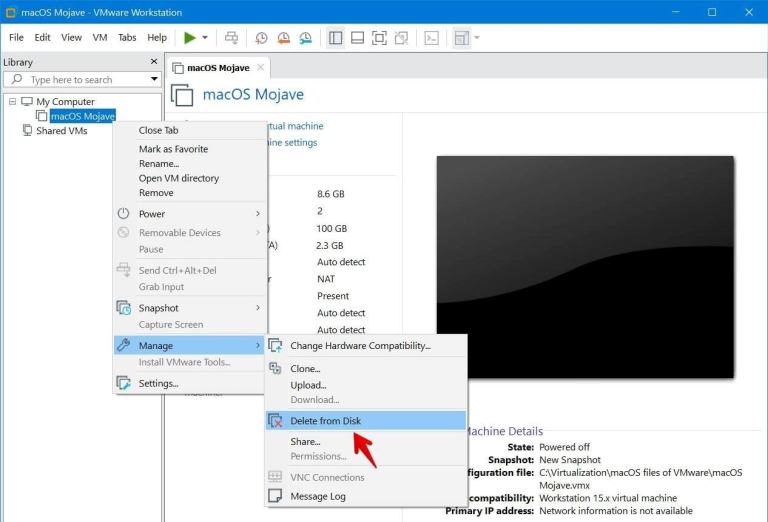Click the Settings wrench-screen icon
This screenshot has height=522, width=768.
[x=123, y=383]
